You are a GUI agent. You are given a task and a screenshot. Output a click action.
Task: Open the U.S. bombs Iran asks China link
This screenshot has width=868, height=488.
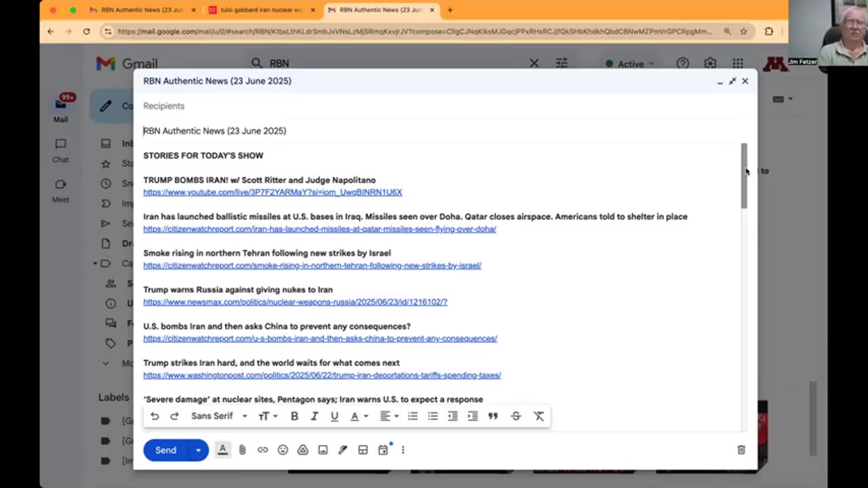pos(320,339)
